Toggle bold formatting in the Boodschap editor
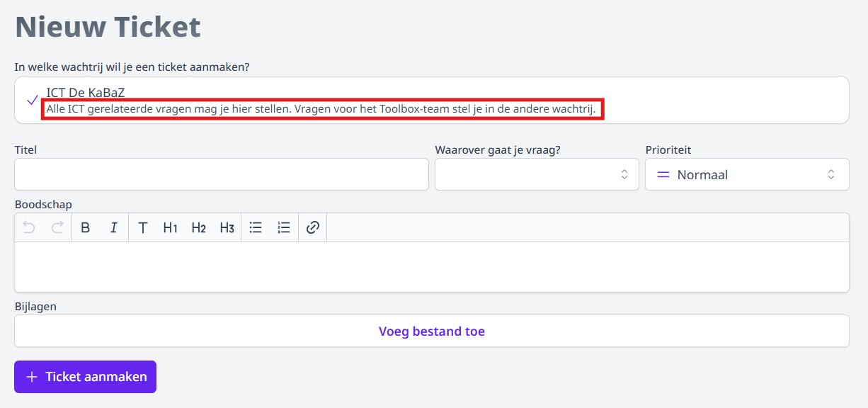This screenshot has height=408, width=868. [x=85, y=227]
